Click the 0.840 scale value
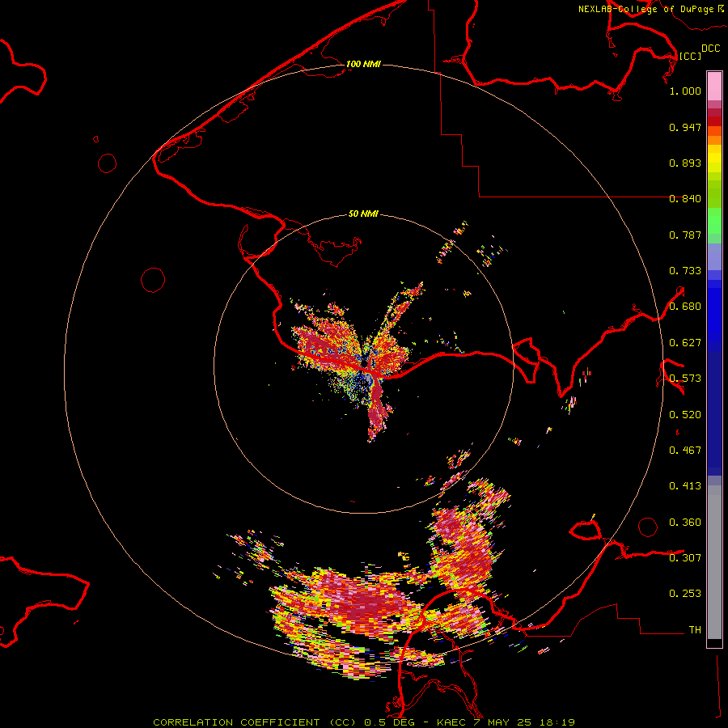Viewport: 728px width, 728px height. [x=685, y=198]
